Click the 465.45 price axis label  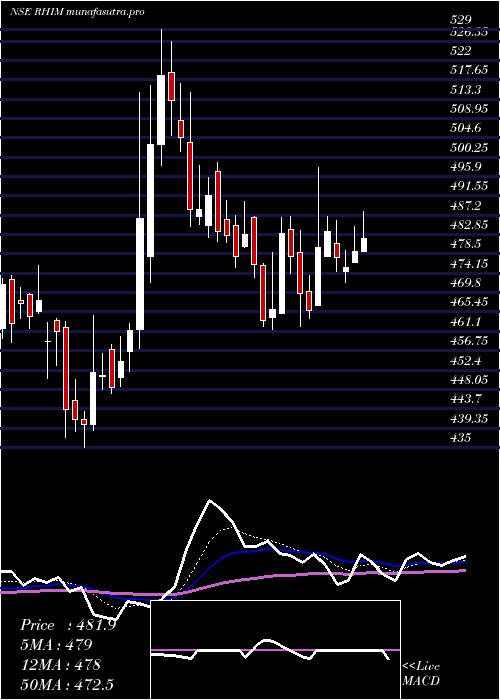tap(469, 302)
